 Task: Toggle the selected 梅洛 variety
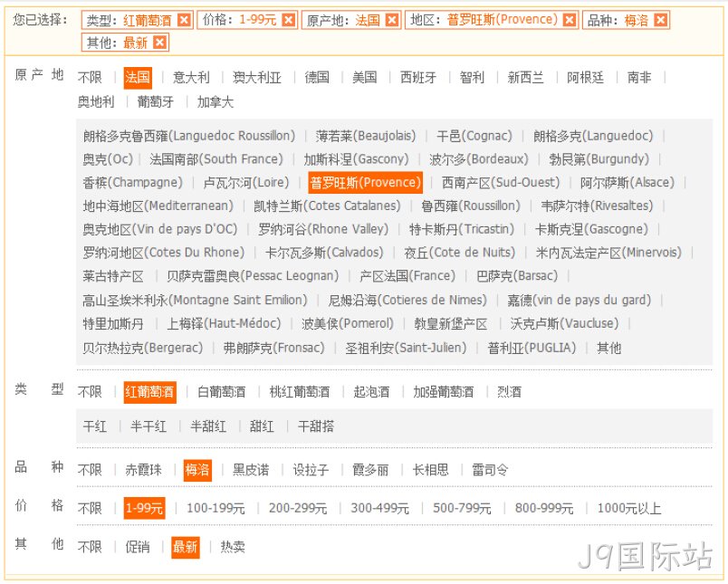(197, 470)
